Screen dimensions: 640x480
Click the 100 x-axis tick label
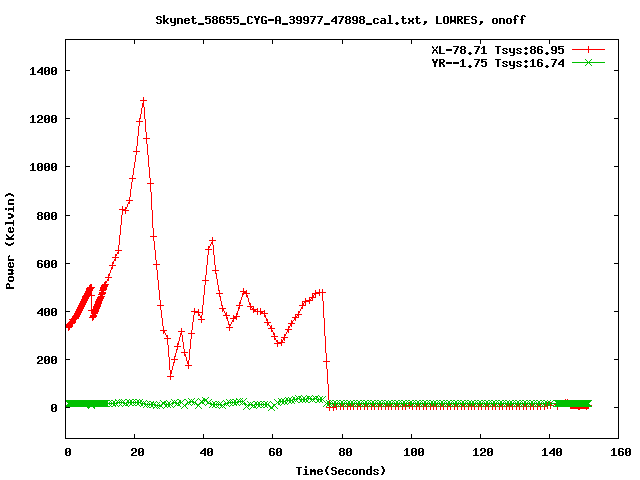pyautogui.click(x=413, y=452)
